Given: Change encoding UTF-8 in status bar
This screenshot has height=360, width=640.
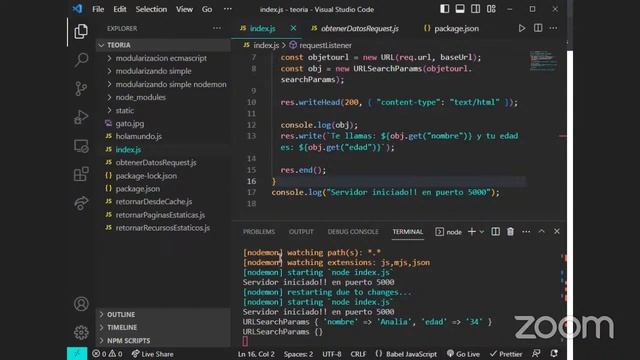Looking at the screenshot, I should coord(332,354).
